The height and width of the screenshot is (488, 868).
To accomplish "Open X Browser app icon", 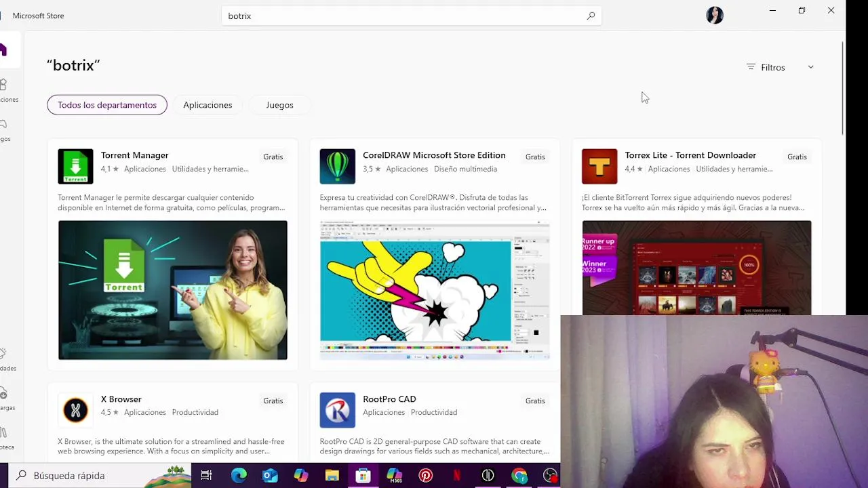I will pyautogui.click(x=75, y=410).
